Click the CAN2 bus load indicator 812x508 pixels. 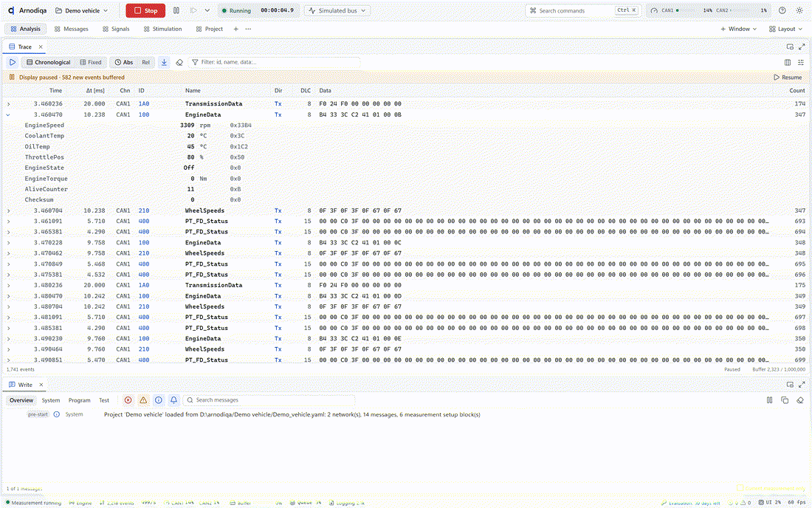point(742,10)
